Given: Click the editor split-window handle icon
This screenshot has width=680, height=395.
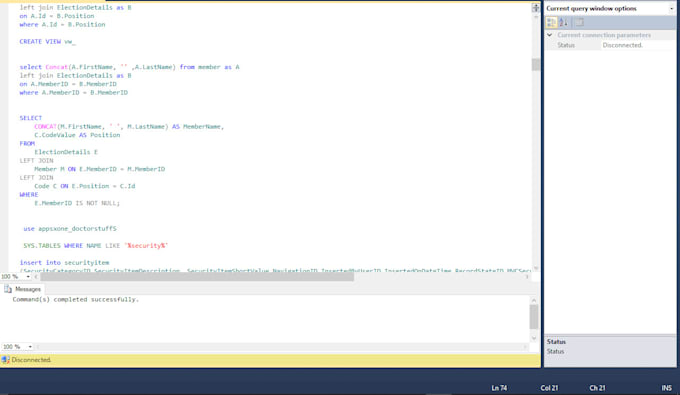Looking at the screenshot, I should 536,7.
